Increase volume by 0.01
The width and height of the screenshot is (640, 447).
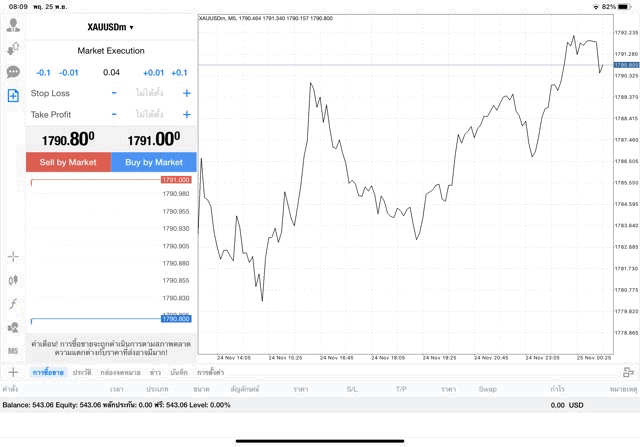[x=153, y=72]
